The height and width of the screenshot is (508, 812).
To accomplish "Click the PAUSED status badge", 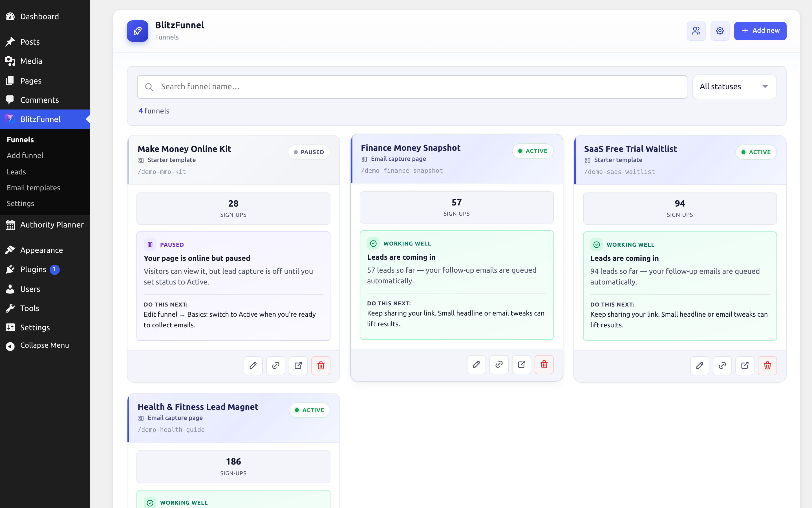I will coord(309,152).
